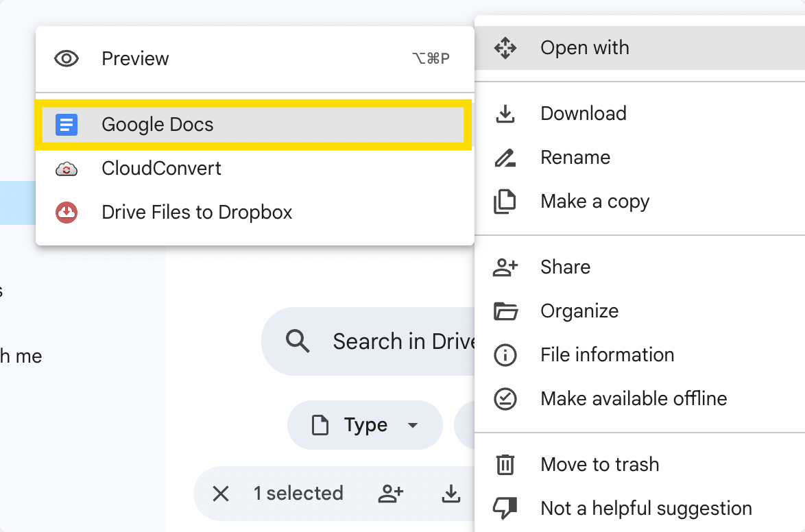Select CloudConvert in Open with submenu
Screen dimensions: 805x532
point(254,169)
